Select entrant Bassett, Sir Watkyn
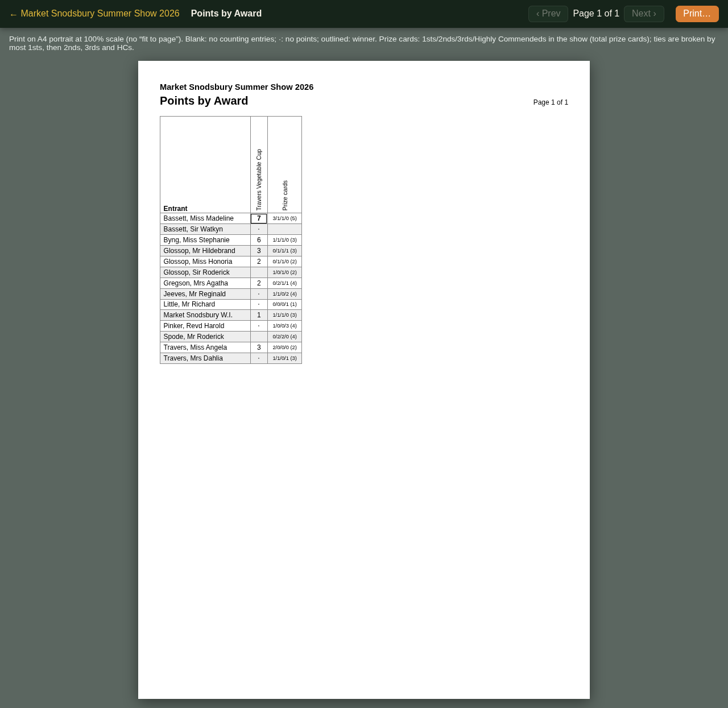Image resolution: width=728 pixels, height=708 pixels. pos(205,229)
